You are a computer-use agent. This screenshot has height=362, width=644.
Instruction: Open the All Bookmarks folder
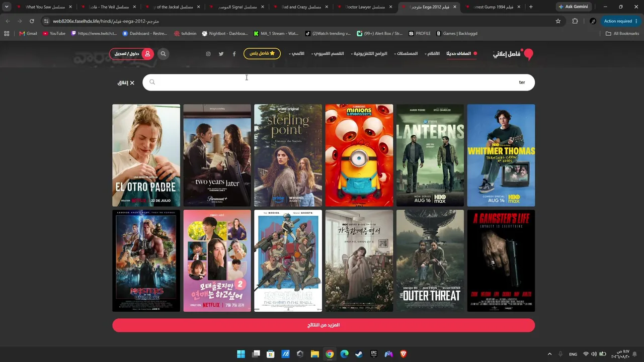click(x=622, y=34)
